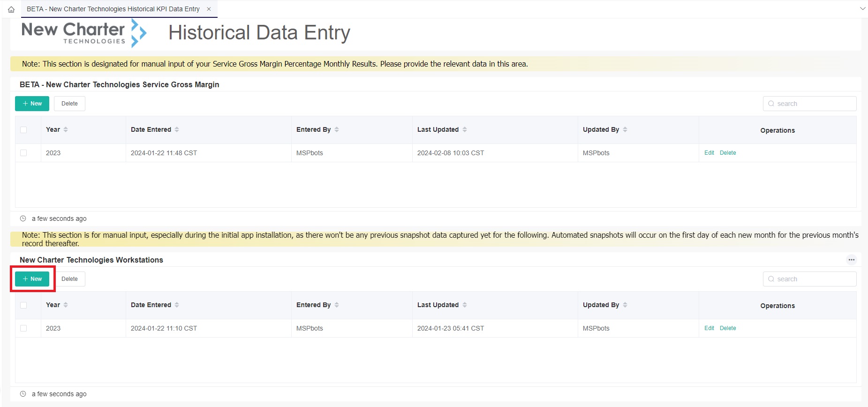The width and height of the screenshot is (868, 407).
Task: Close the Historical KPI Data Entry tab
Action: tap(209, 9)
